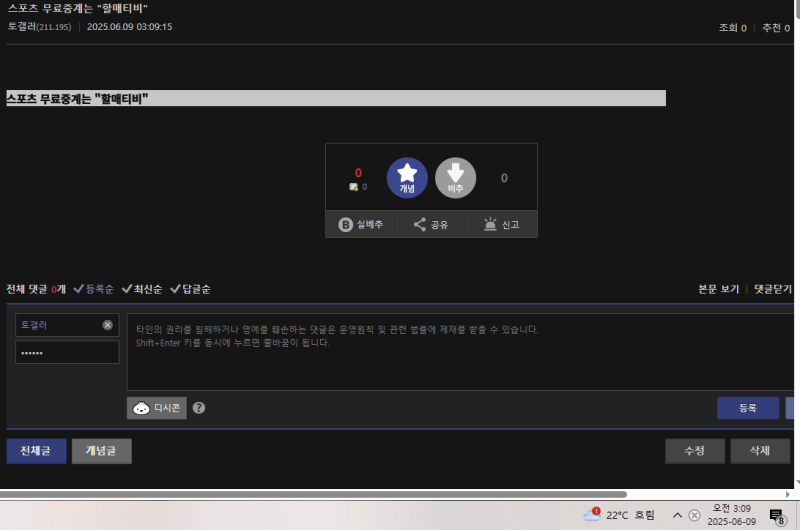Click the 삭제 delete post button
Image resolution: width=800 pixels, height=530 pixels.
point(759,451)
